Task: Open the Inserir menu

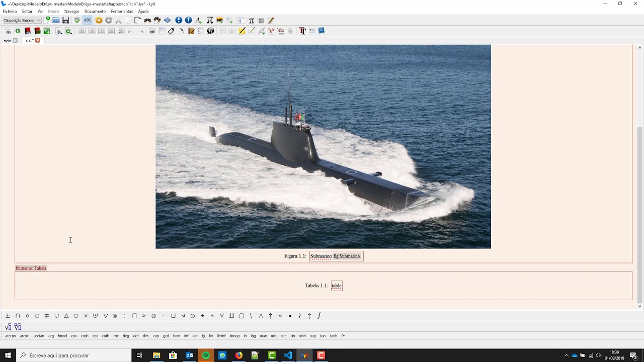Action: coord(53,11)
